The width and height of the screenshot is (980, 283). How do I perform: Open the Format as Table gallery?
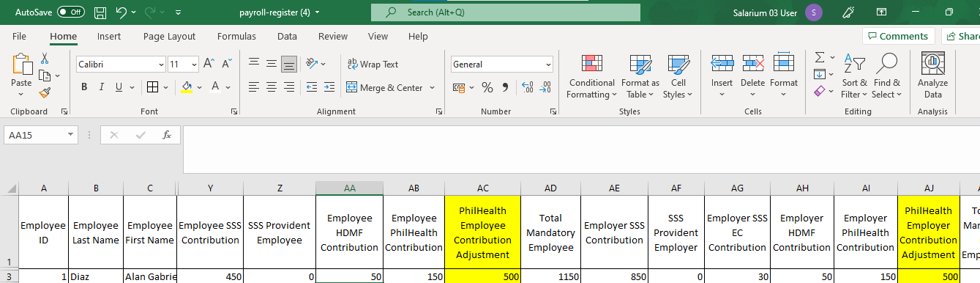coord(640,77)
